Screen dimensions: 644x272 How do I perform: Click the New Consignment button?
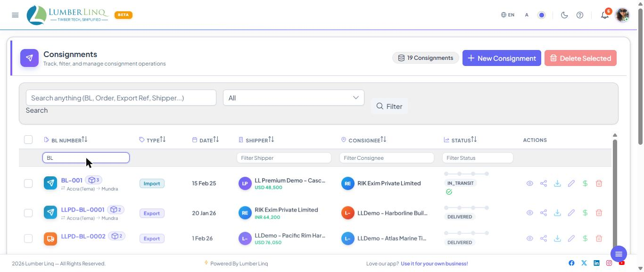point(502,58)
